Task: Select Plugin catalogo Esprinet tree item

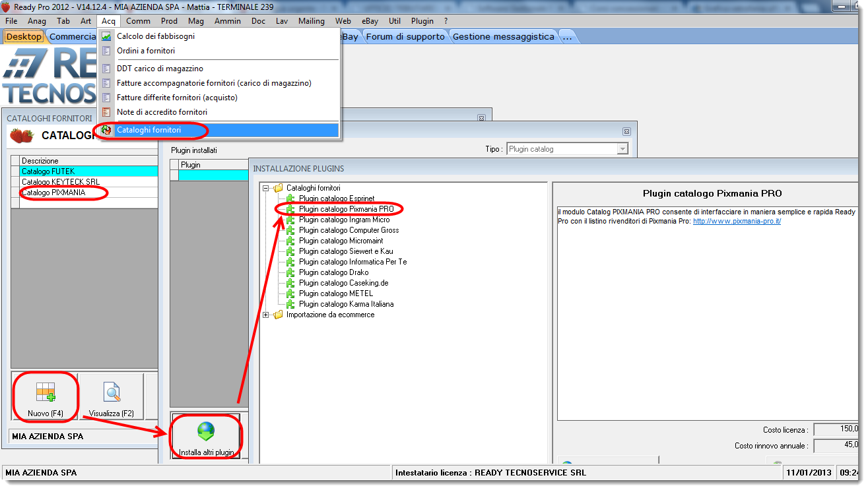Action: [x=337, y=199]
